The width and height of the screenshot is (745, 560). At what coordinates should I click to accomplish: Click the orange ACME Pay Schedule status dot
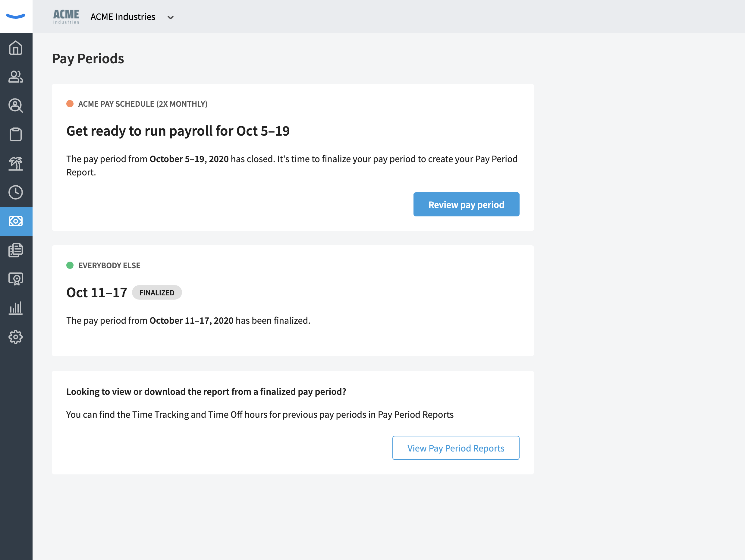click(x=70, y=104)
